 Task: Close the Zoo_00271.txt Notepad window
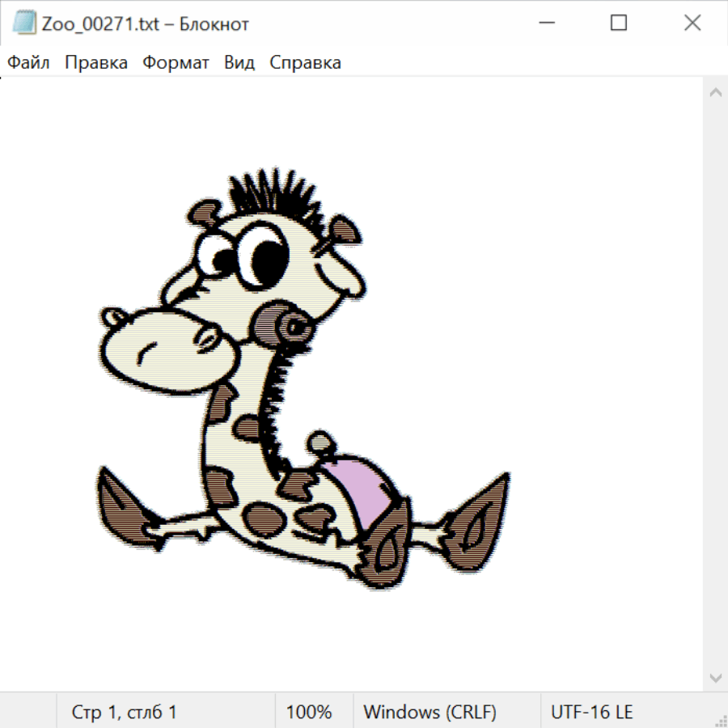point(692,23)
